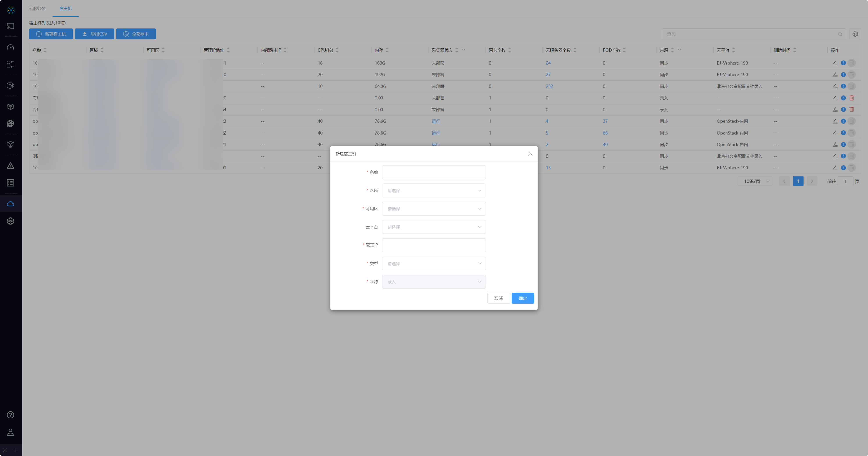Screen dimensions: 868x456
Task: Expand the 类型 dropdown field
Action: [x=434, y=263]
